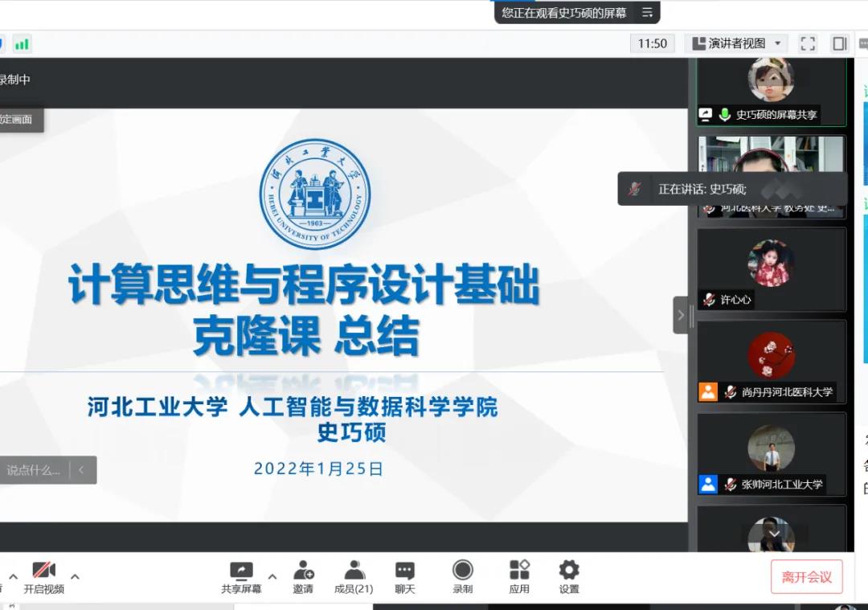Image resolution: width=868 pixels, height=610 pixels.
Task: Open menu in screen-viewing banner
Action: click(x=647, y=13)
